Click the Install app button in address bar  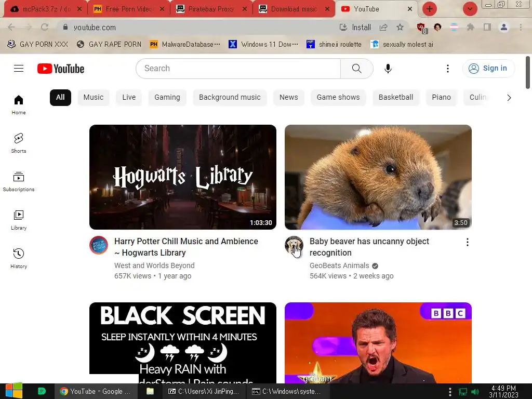click(x=355, y=28)
